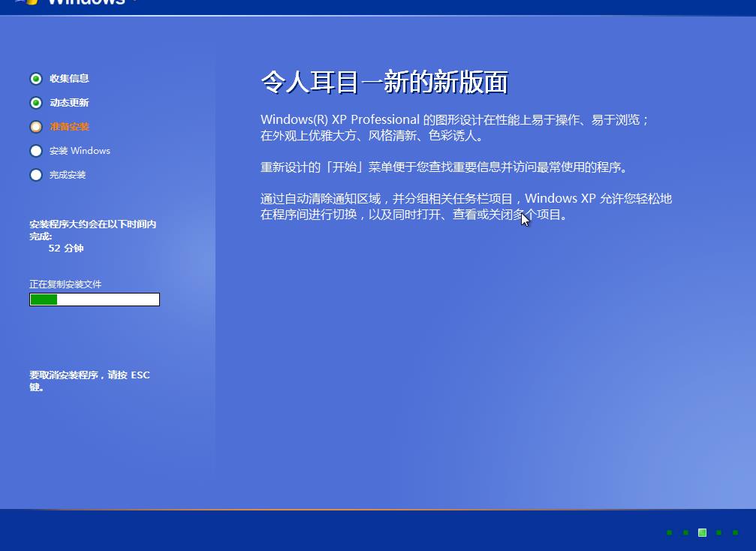
Task: Click the 动态更新 step indicator bullet
Action: tap(36, 103)
